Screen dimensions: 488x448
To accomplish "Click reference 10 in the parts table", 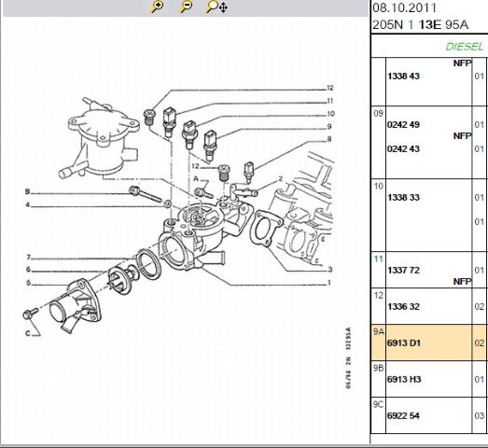I will [378, 187].
